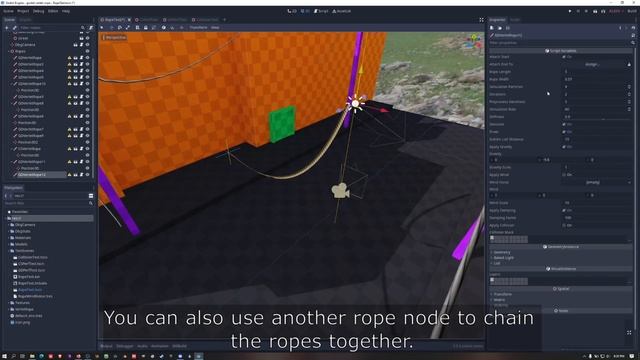The width and height of the screenshot is (640, 360).
Task: Expand the Transform section under Spatial
Action: (x=502, y=294)
